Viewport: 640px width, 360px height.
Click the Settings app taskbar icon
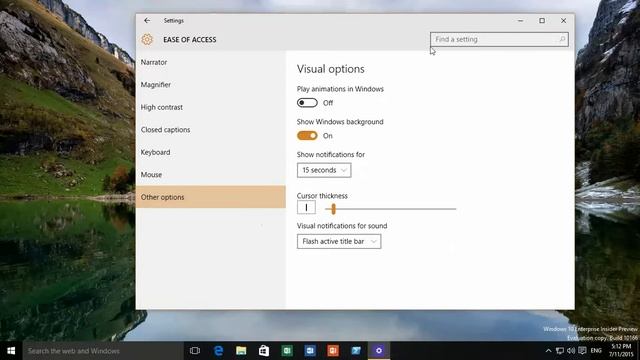click(379, 351)
